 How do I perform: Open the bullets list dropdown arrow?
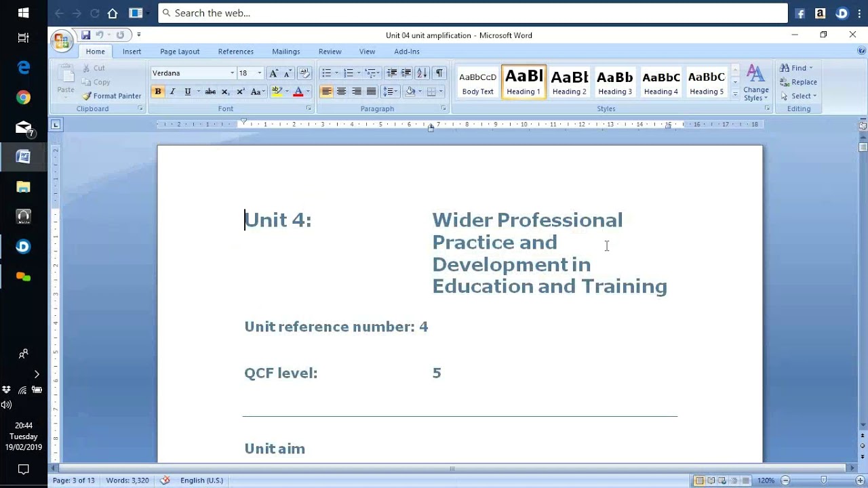coord(337,73)
